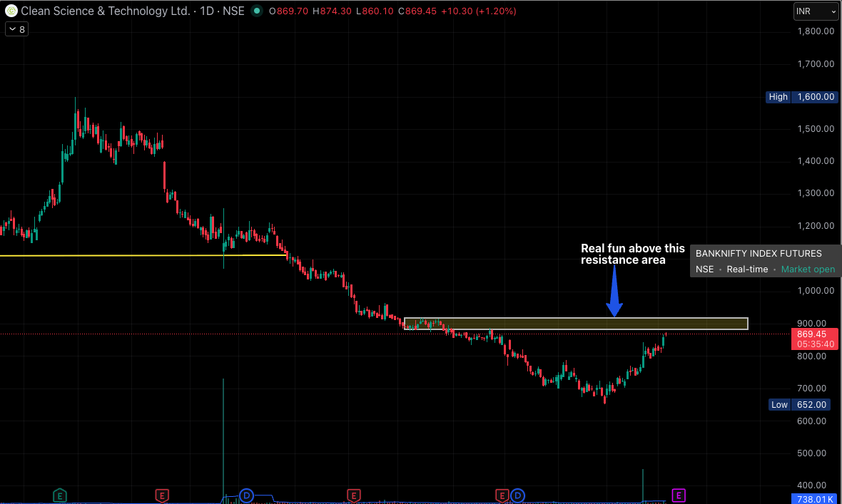Image resolution: width=842 pixels, height=504 pixels.
Task: Click the Clean Science company logo icon
Action: (11, 11)
